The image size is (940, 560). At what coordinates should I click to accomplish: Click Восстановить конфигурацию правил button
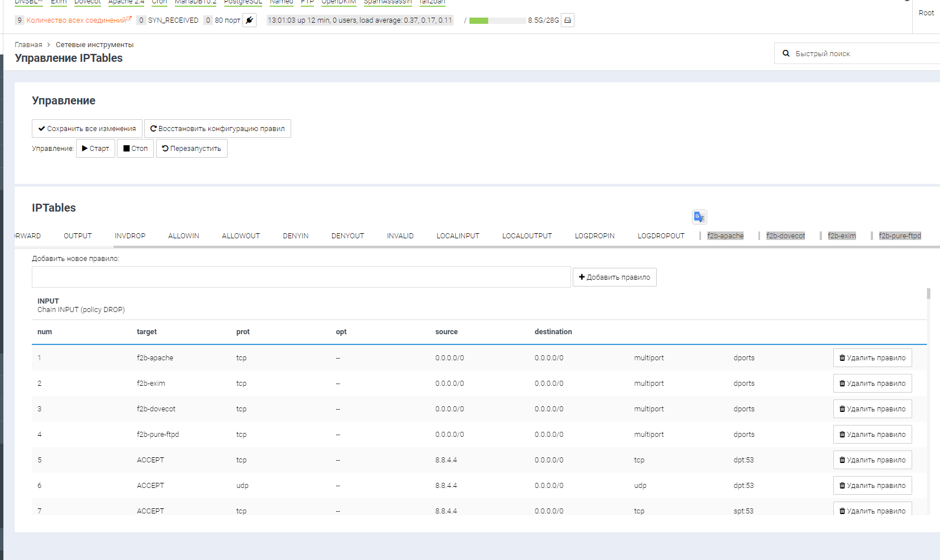(217, 129)
